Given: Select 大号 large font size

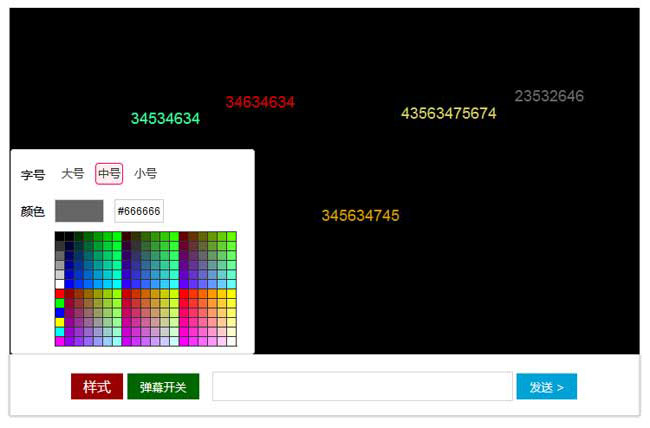Looking at the screenshot, I should click(x=72, y=174).
